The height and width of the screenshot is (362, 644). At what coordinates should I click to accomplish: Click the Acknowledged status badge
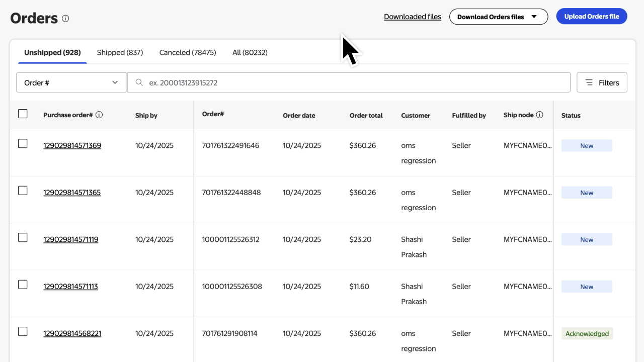587,333
